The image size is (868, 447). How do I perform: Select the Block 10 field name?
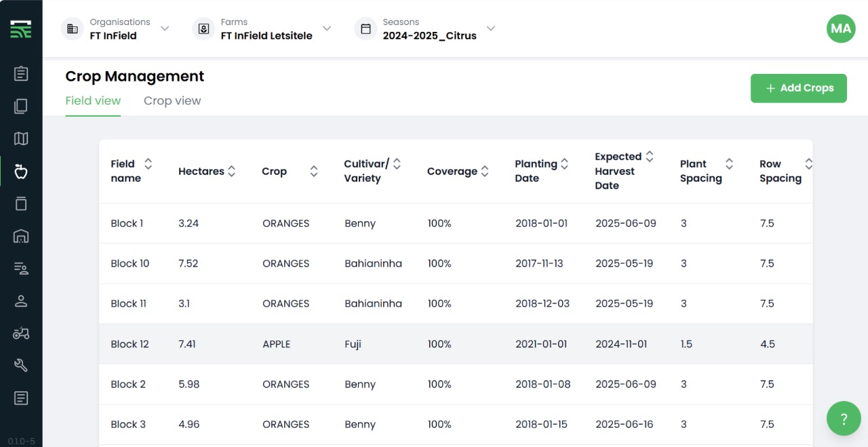pyautogui.click(x=130, y=263)
